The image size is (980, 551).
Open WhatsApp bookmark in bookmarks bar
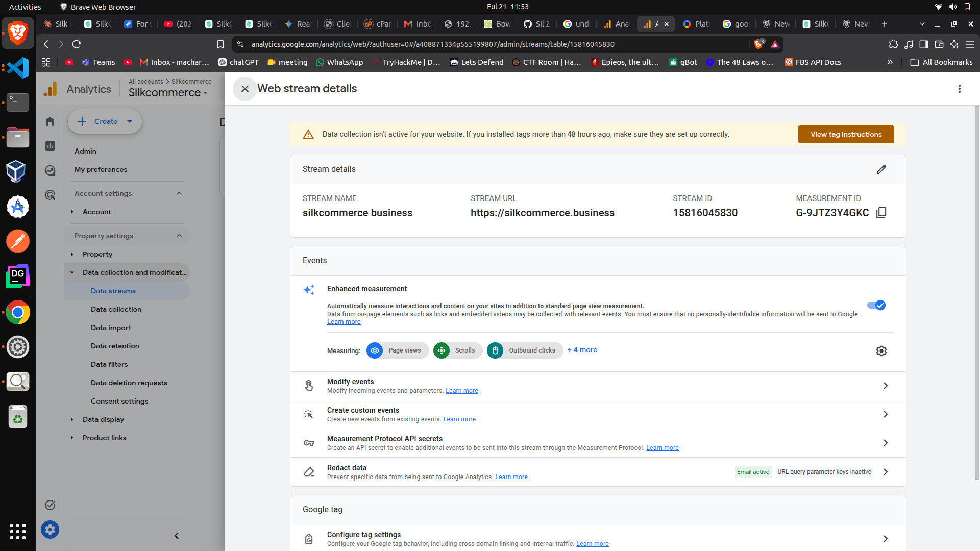pos(339,62)
